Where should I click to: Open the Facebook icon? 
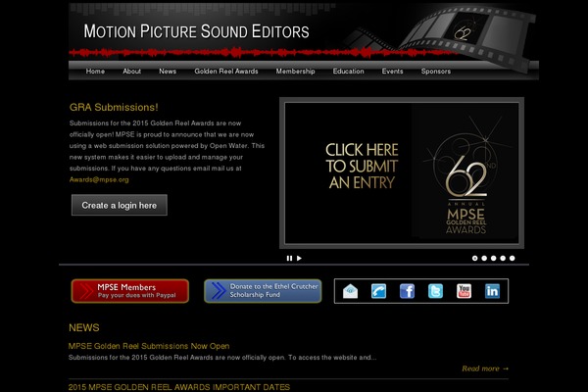point(407,291)
